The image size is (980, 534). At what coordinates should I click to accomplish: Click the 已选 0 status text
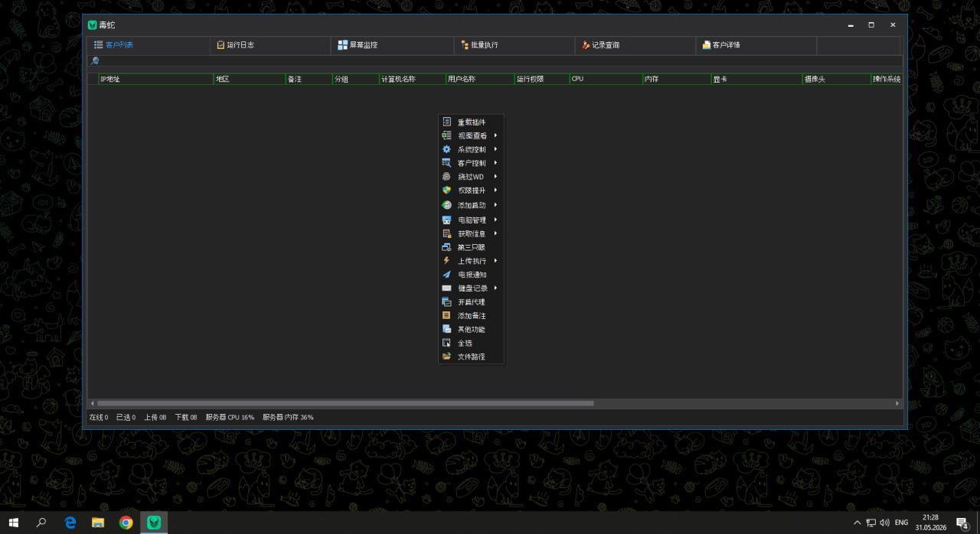coord(126,418)
